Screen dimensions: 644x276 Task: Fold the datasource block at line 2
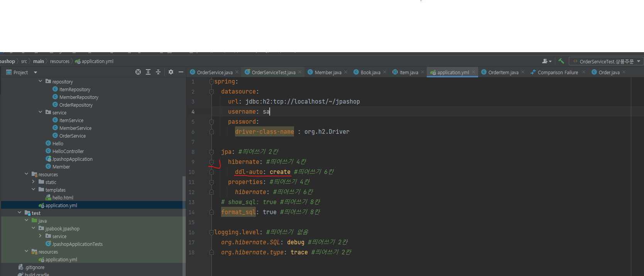click(211, 92)
